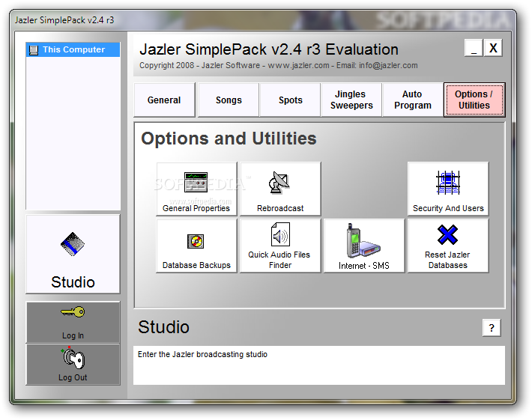Switch to the Songs tab

(229, 100)
